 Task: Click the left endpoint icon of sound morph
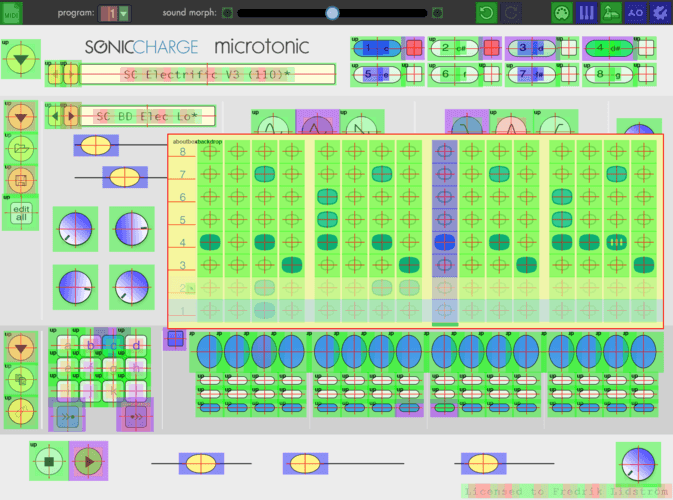coord(227,13)
